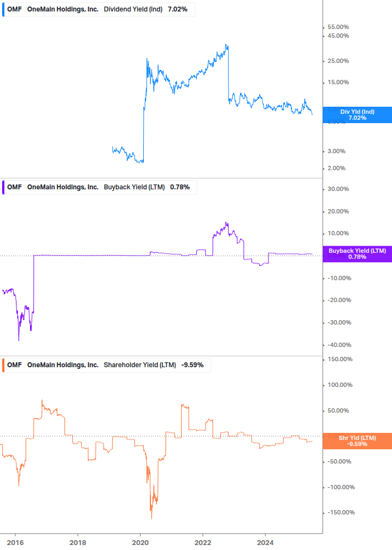Click the OMF Dividend Yield (Ind) legend label

coord(99,9)
